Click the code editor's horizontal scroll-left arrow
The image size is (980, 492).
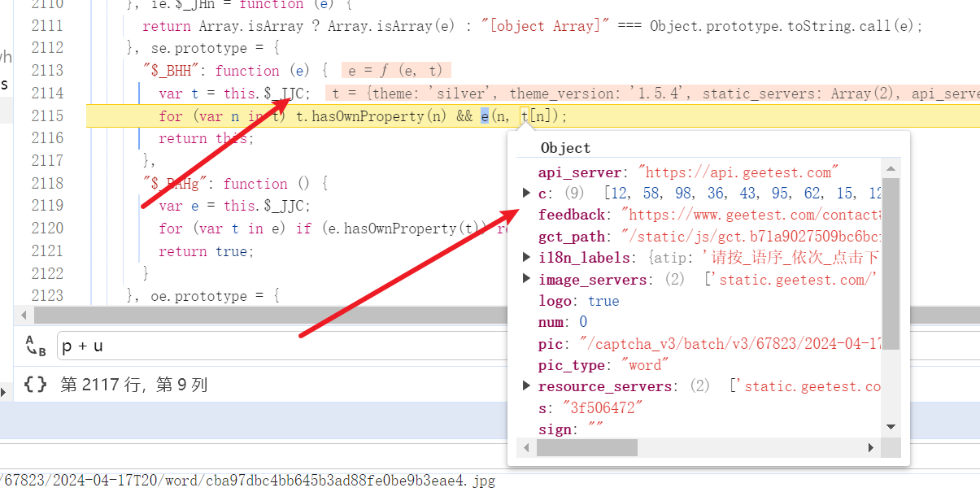point(24,315)
